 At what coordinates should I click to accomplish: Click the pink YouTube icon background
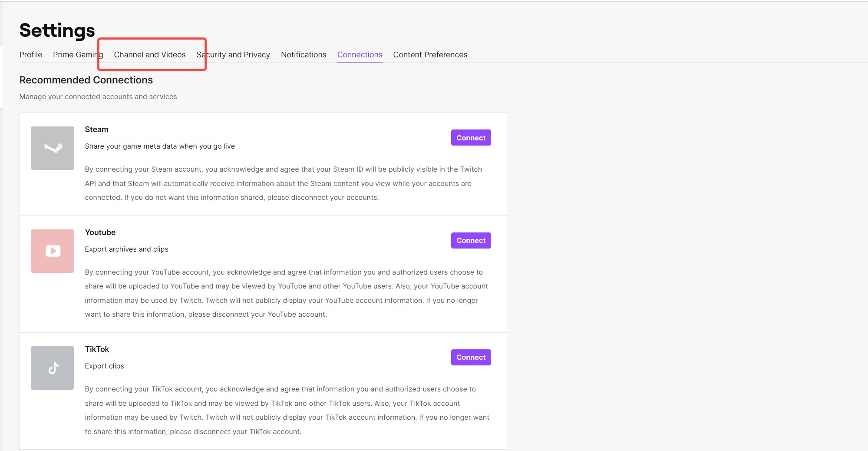coord(52,251)
